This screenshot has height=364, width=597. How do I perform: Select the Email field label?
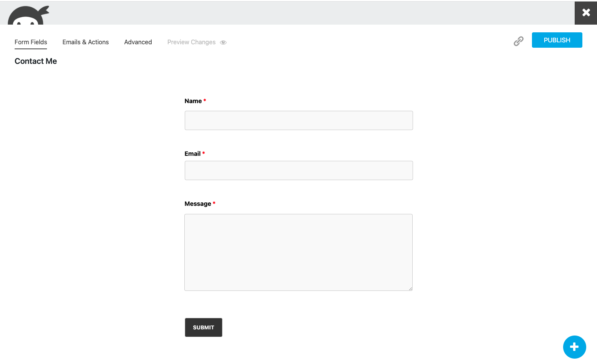[x=192, y=154]
